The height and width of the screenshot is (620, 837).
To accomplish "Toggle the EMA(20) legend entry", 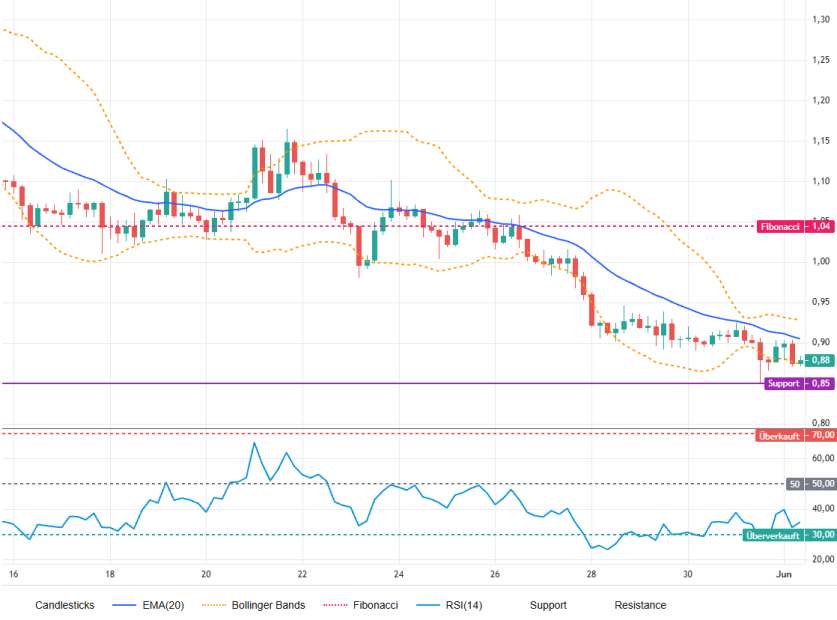I will (148, 605).
